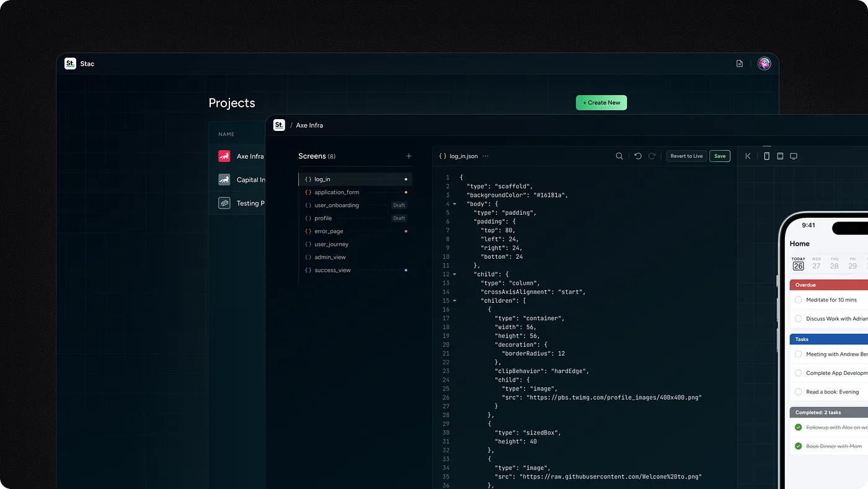
Task: Switch to mobile preview
Action: (x=766, y=156)
